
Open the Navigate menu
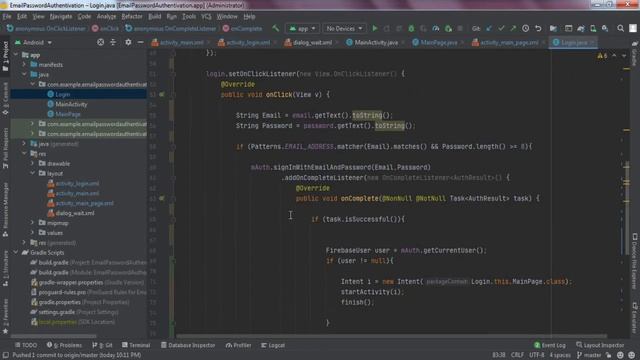[61, 17]
